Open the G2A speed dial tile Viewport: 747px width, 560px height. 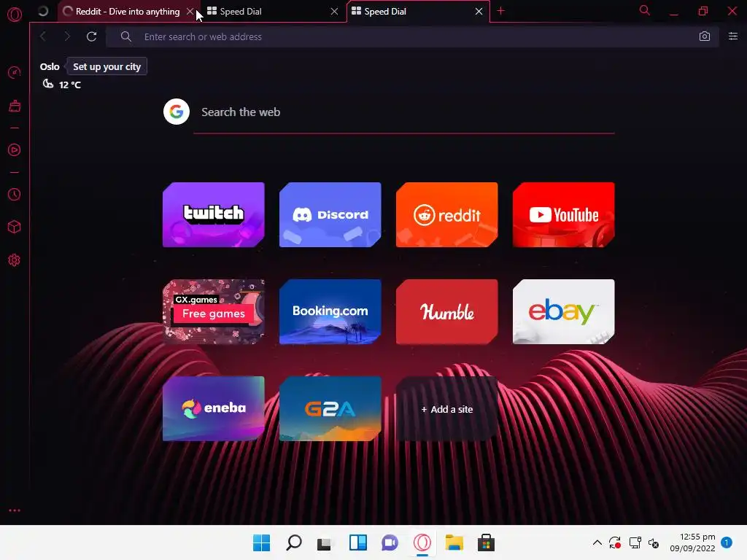click(330, 409)
